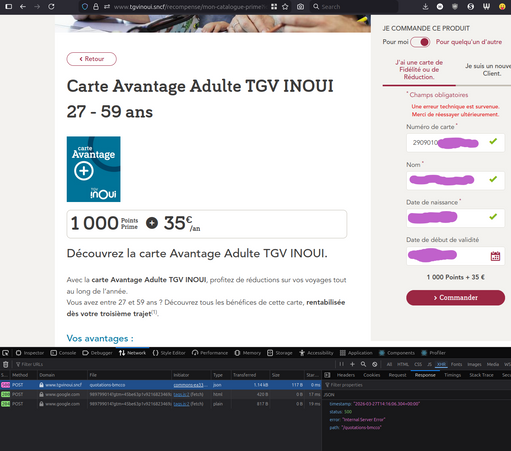Focus the browser Search box
The width and height of the screenshot is (511, 451).
pos(354,6)
